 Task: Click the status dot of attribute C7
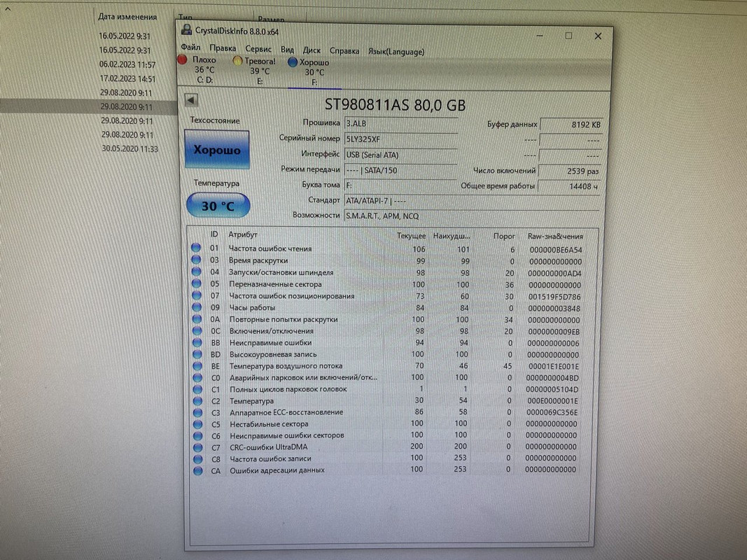[197, 447]
